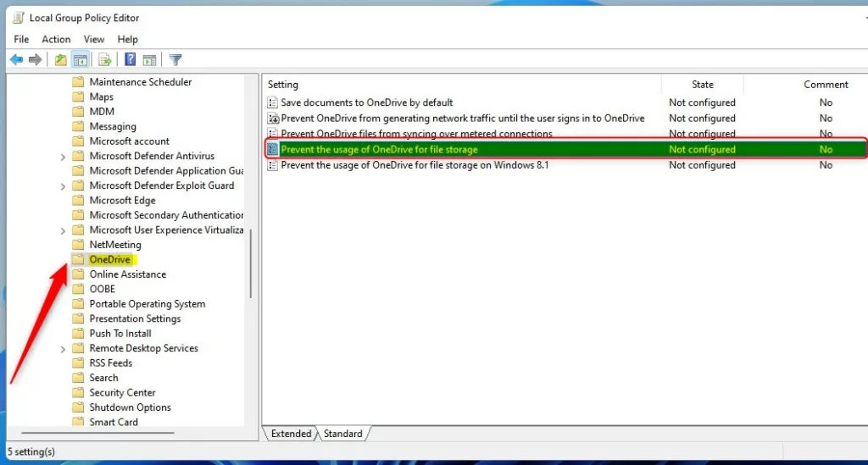Select the Shutdown Options tree folder
This screenshot has width=868, height=465.
pyautogui.click(x=130, y=407)
